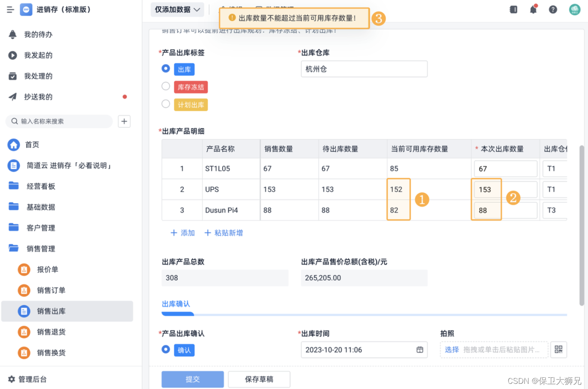The image size is (588, 389).
Task: Click the total amount 265,205.00
Action: [x=364, y=278]
